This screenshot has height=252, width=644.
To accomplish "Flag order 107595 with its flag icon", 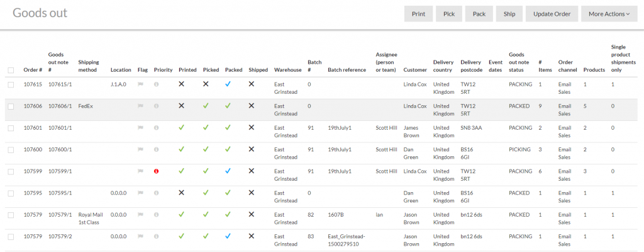I will 140,193.
